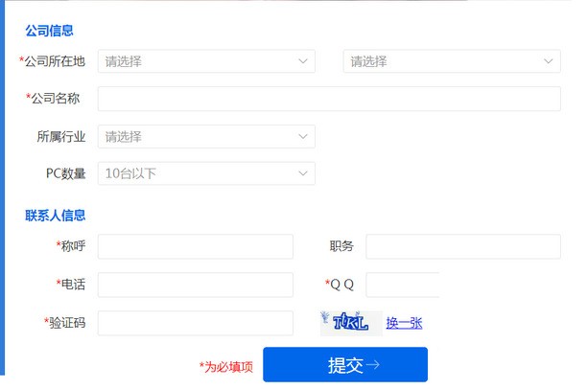This screenshot has height=389, width=588.
Task: Click the PC数量 label
Action: tap(65, 173)
